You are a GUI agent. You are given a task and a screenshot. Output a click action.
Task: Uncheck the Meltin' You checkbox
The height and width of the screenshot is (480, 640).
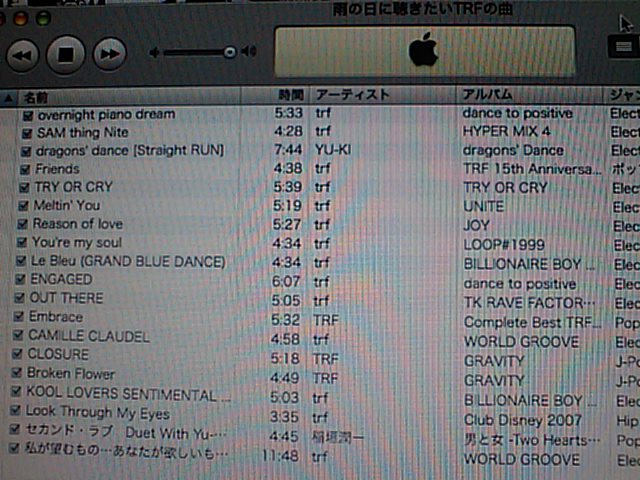point(24,206)
